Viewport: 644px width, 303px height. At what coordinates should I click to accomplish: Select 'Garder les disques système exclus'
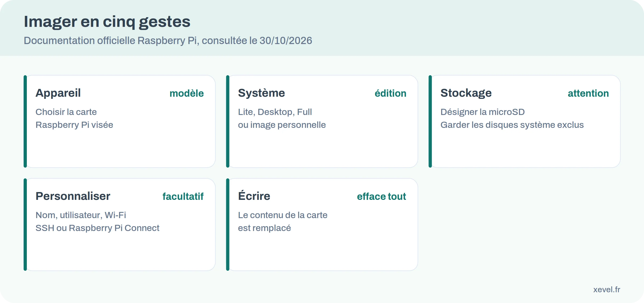tap(512, 125)
